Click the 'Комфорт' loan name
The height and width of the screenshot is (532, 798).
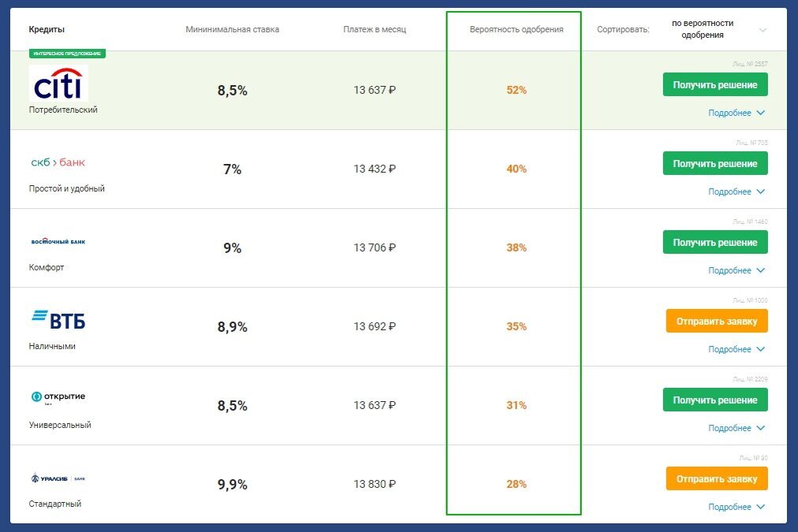click(47, 267)
